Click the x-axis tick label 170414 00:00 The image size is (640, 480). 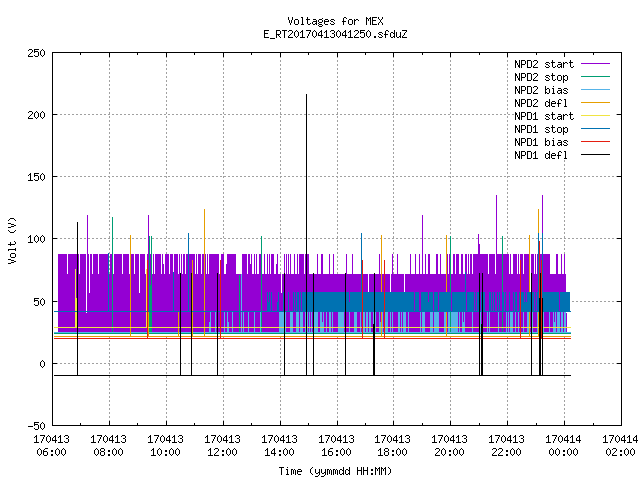(563, 446)
